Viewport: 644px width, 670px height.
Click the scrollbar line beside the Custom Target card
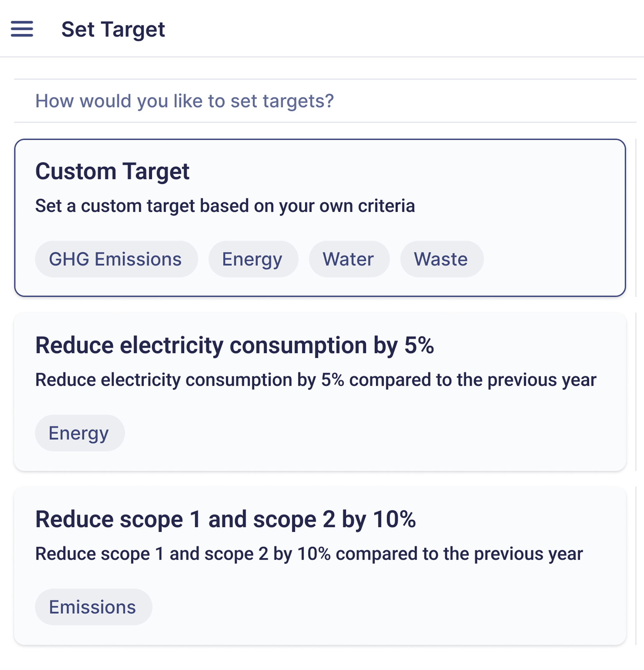(x=636, y=218)
